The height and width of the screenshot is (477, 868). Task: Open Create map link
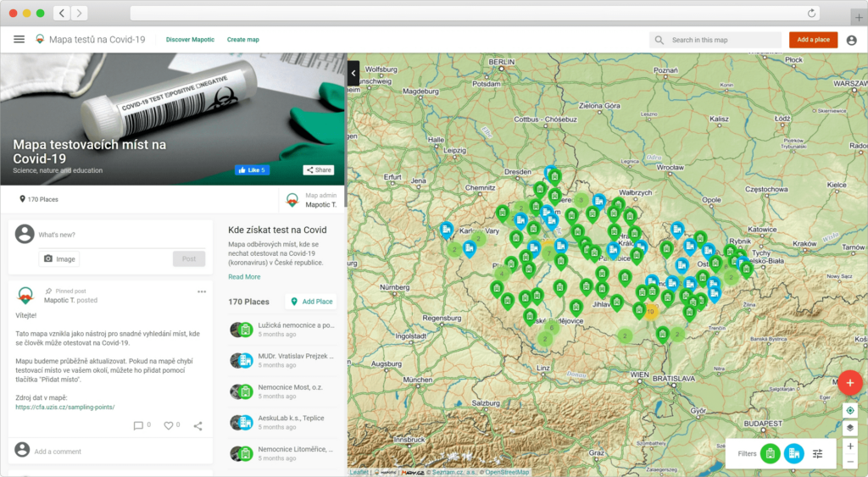[243, 40]
